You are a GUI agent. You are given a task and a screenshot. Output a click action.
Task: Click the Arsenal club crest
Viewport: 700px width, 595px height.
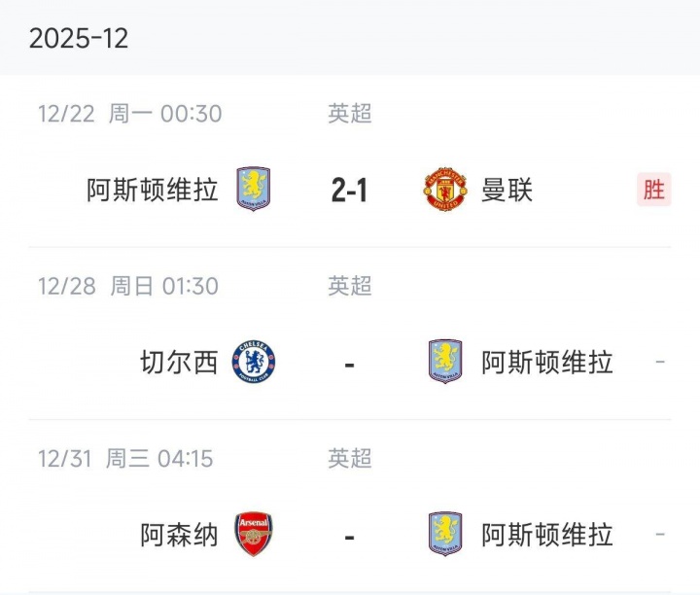point(254,534)
